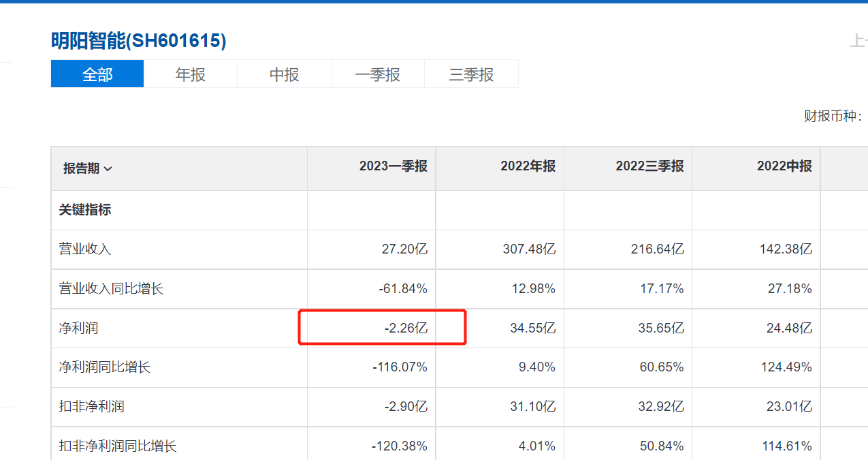868x460 pixels.
Task: Click the 34.55亿 net profit value
Action: (533, 328)
